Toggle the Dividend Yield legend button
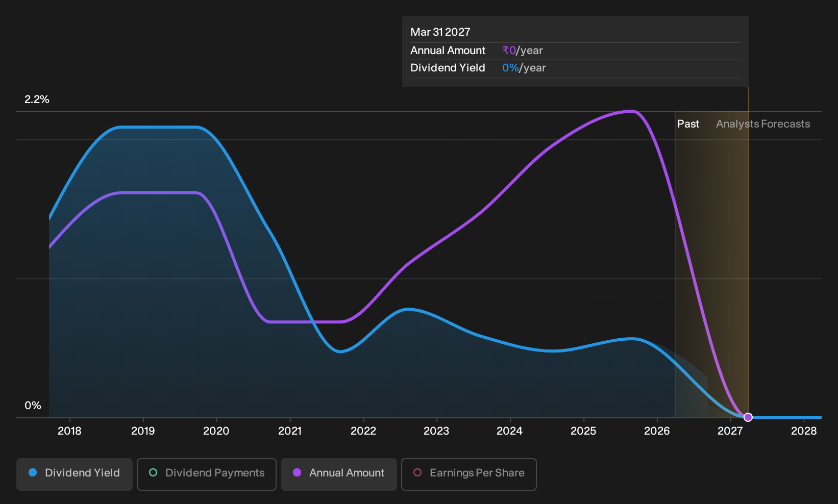 [75, 474]
